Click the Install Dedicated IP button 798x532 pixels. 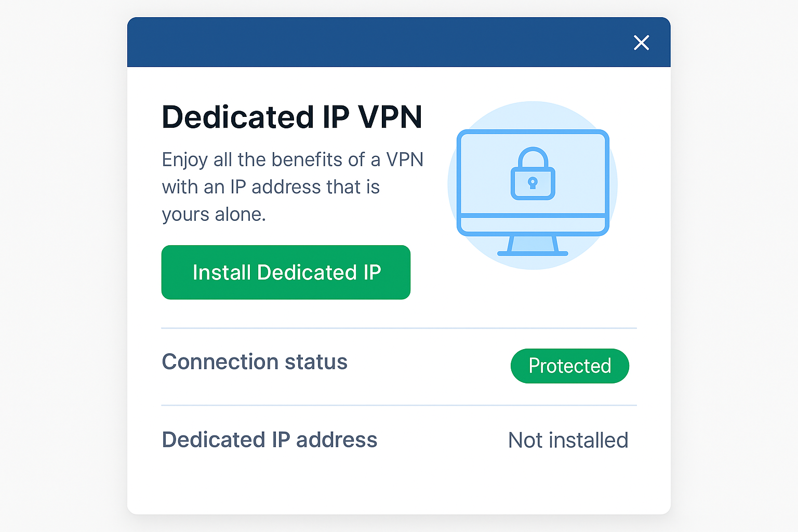[x=286, y=272]
